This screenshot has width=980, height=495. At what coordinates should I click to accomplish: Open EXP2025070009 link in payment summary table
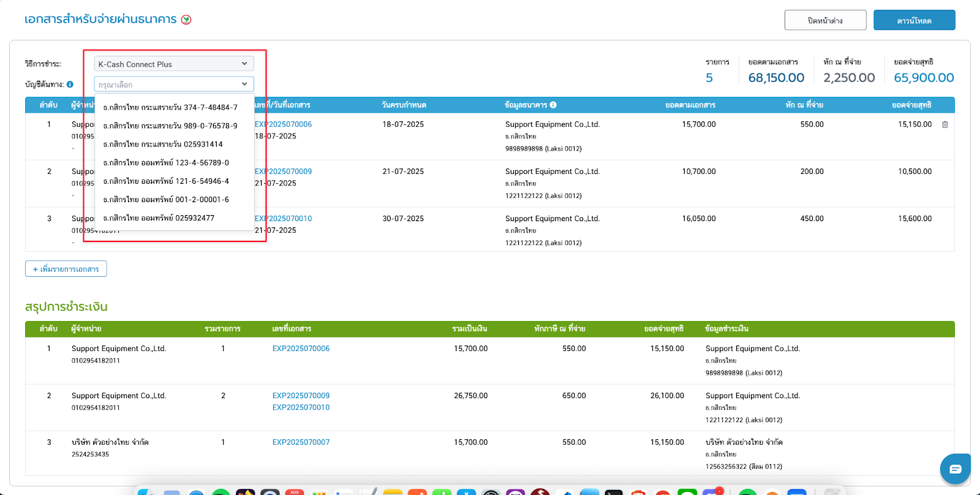(301, 396)
